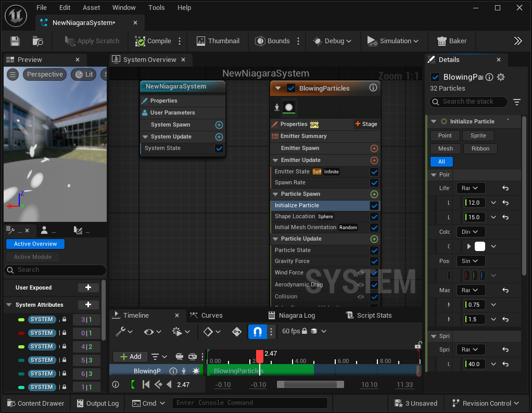
Task: Toggle the Particle State module checkbox
Action: [x=374, y=251]
